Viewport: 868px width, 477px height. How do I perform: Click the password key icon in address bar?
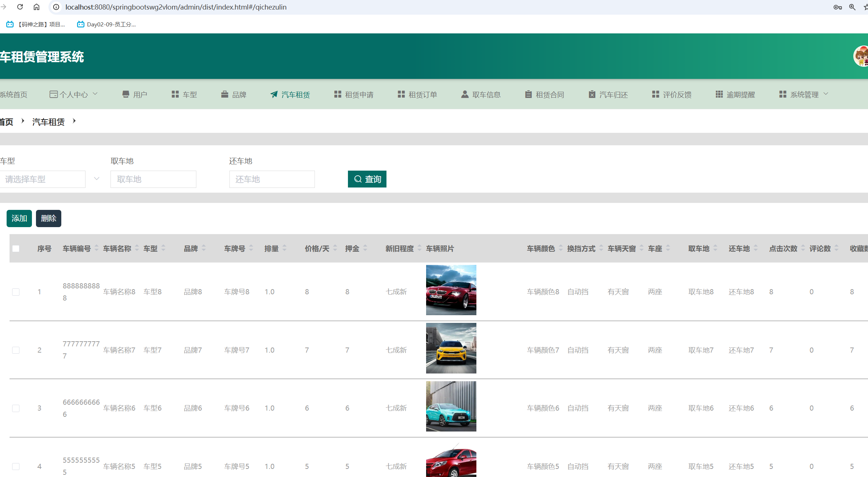[x=838, y=7]
